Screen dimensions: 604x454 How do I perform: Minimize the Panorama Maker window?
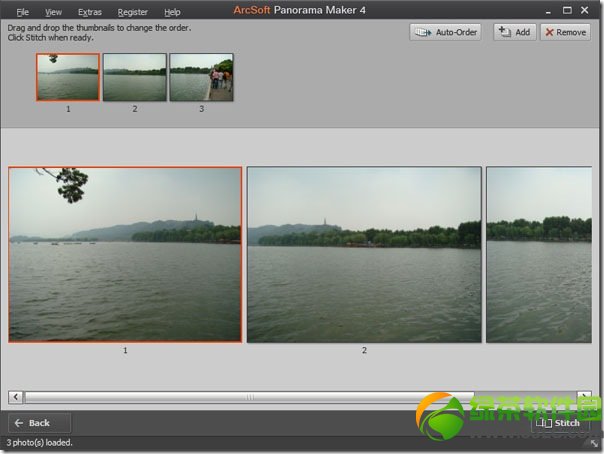click(x=548, y=12)
